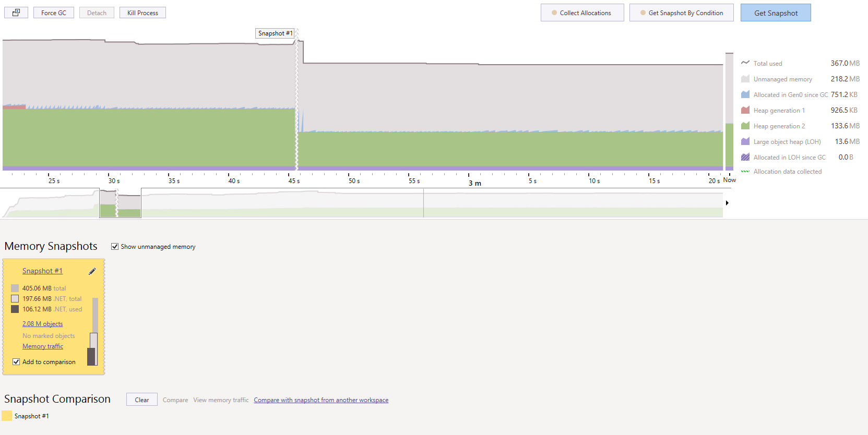The width and height of the screenshot is (868, 435).
Task: Open the Memory traffic link
Action: pyautogui.click(x=43, y=346)
